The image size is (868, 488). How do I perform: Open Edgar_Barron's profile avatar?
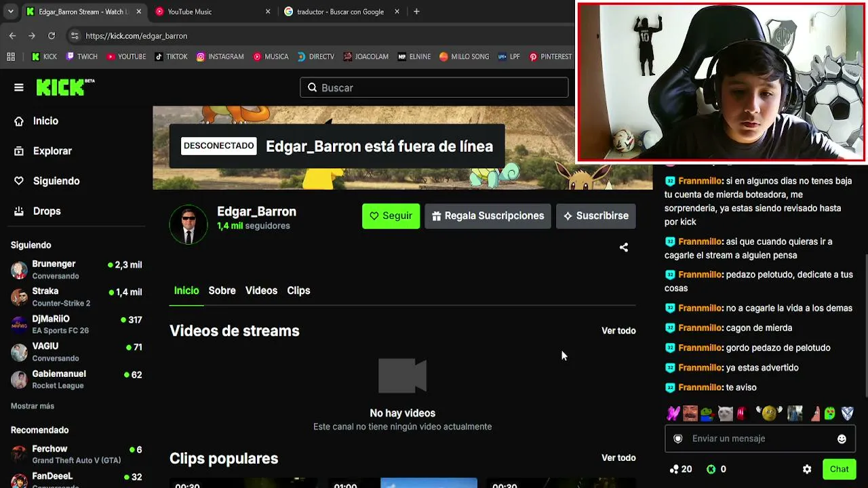(x=189, y=224)
